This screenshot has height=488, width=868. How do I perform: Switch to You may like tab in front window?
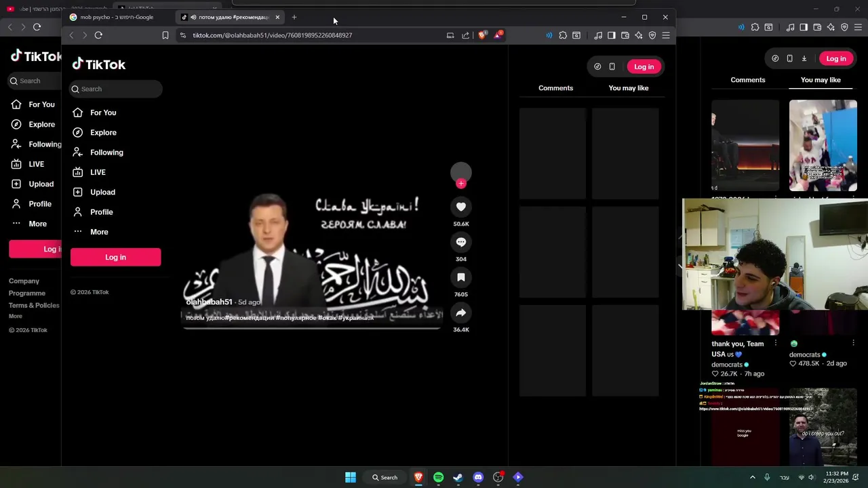[628, 88]
